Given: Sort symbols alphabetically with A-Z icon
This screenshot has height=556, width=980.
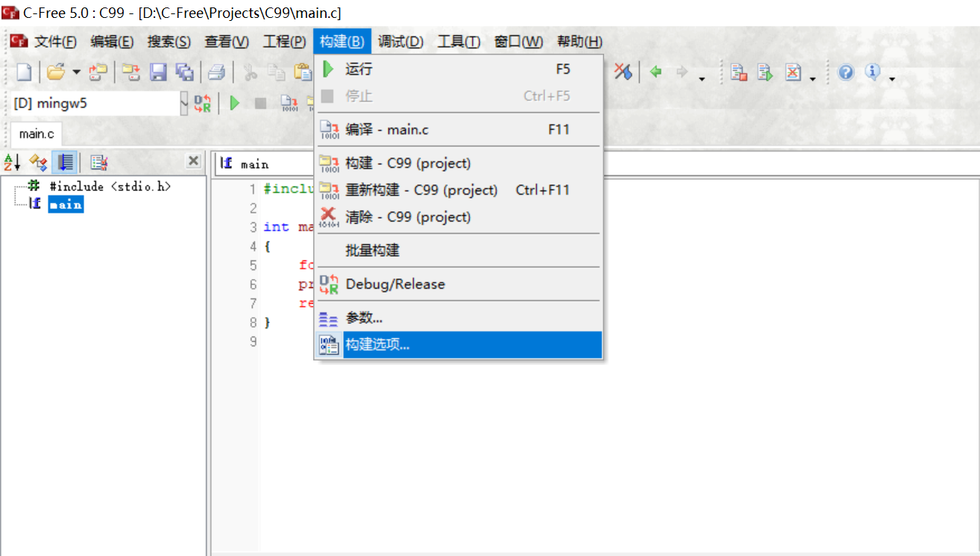Looking at the screenshot, I should pos(13,161).
